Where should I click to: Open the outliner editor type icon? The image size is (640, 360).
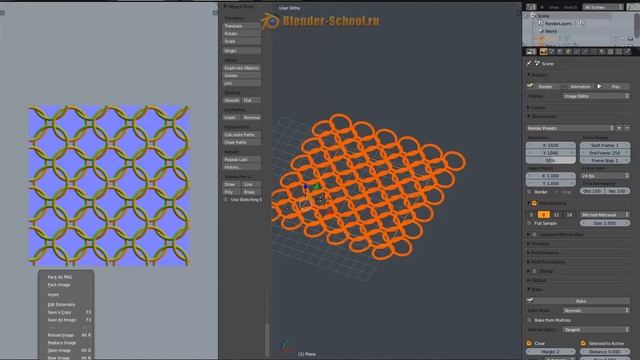pyautogui.click(x=531, y=7)
